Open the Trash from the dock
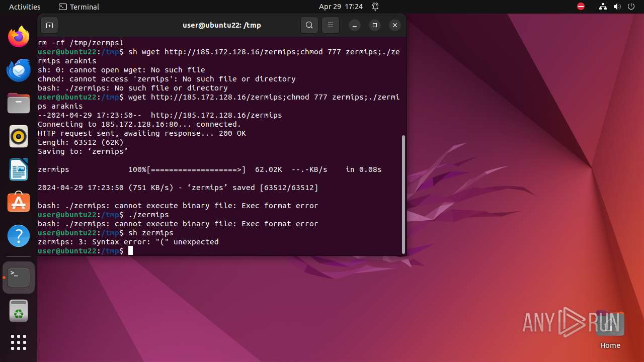This screenshot has width=644, height=362. click(19, 311)
